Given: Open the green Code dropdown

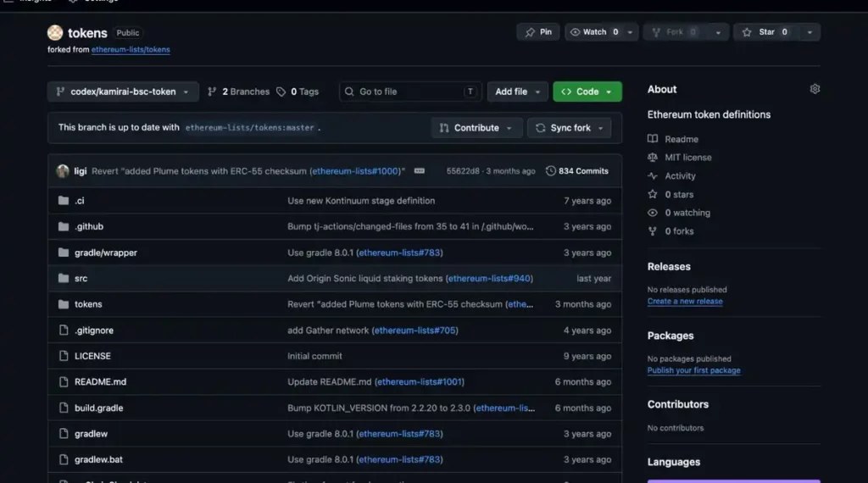Looking at the screenshot, I should click(x=587, y=92).
